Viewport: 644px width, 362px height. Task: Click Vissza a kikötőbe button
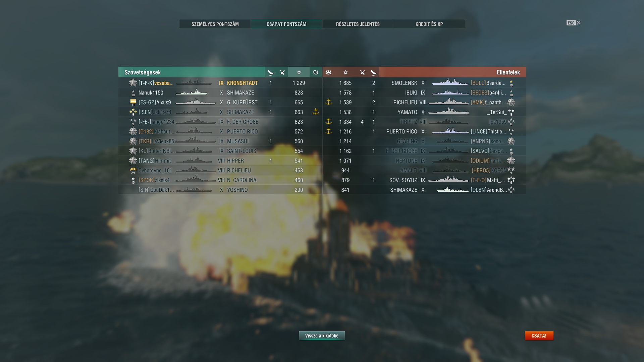(x=322, y=336)
